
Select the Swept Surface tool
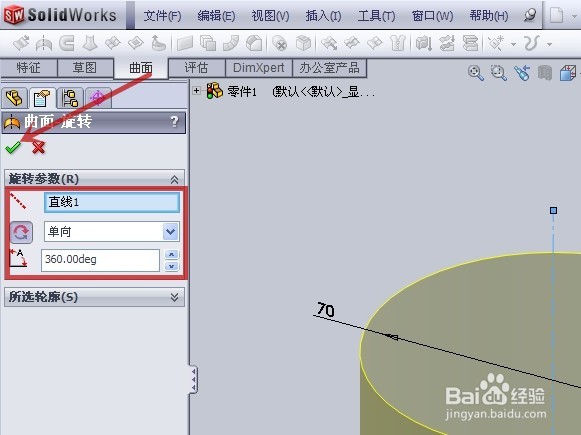tap(67, 43)
